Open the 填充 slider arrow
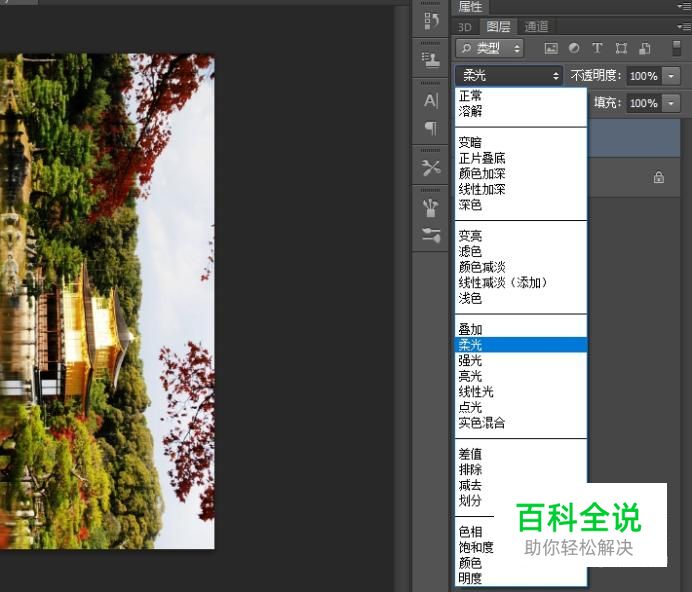692x592 pixels. (x=671, y=103)
